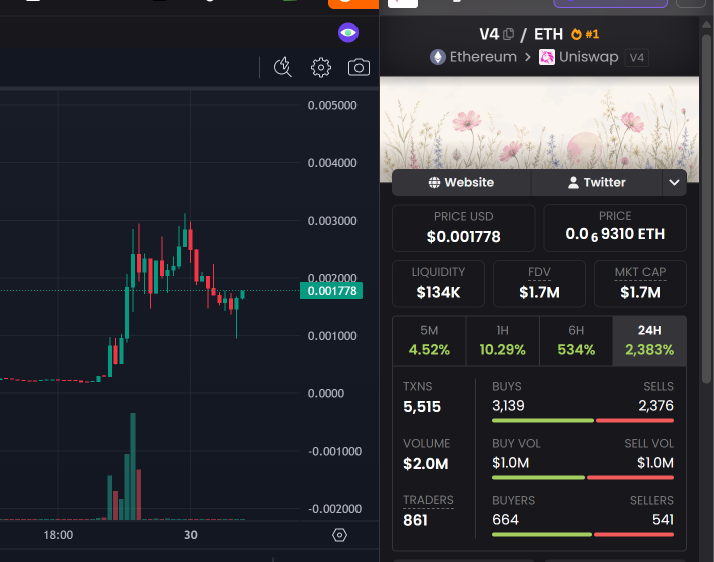
Task: Toggle the purple eye visibility icon
Action: [x=348, y=33]
